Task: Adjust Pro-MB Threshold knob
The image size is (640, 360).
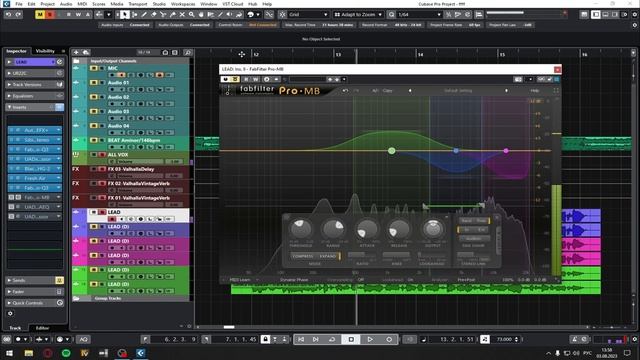Action: point(301,229)
